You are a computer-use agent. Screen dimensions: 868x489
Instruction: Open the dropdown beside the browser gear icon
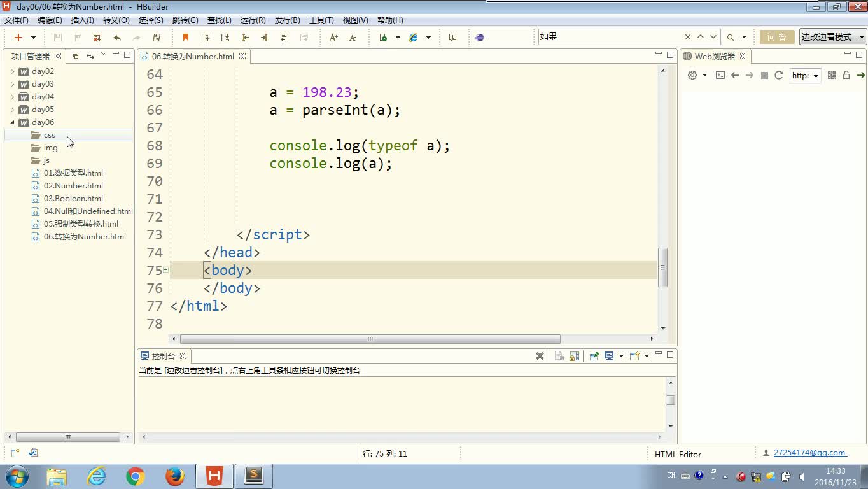(705, 76)
